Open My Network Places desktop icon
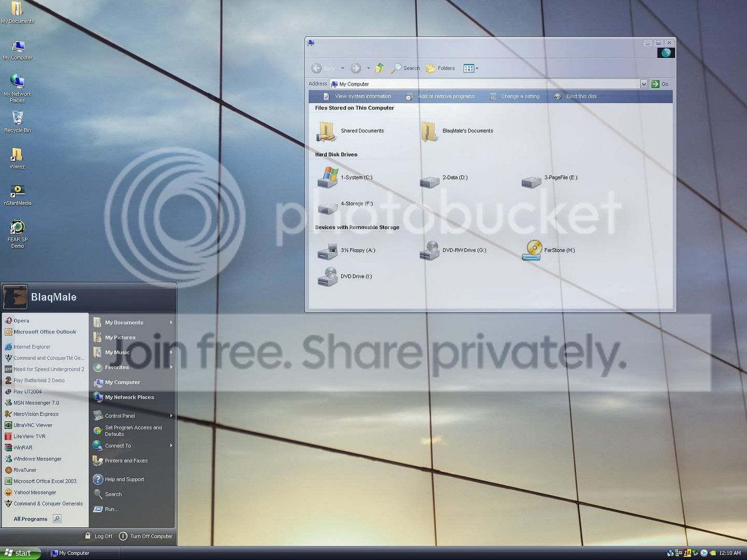 click(x=17, y=88)
